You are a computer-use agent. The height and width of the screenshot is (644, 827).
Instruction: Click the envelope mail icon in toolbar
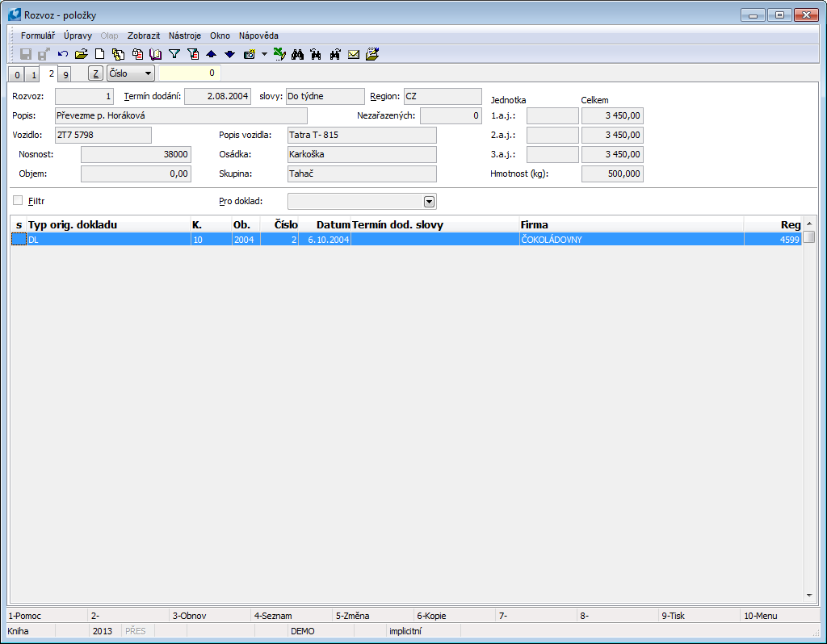pos(354,55)
